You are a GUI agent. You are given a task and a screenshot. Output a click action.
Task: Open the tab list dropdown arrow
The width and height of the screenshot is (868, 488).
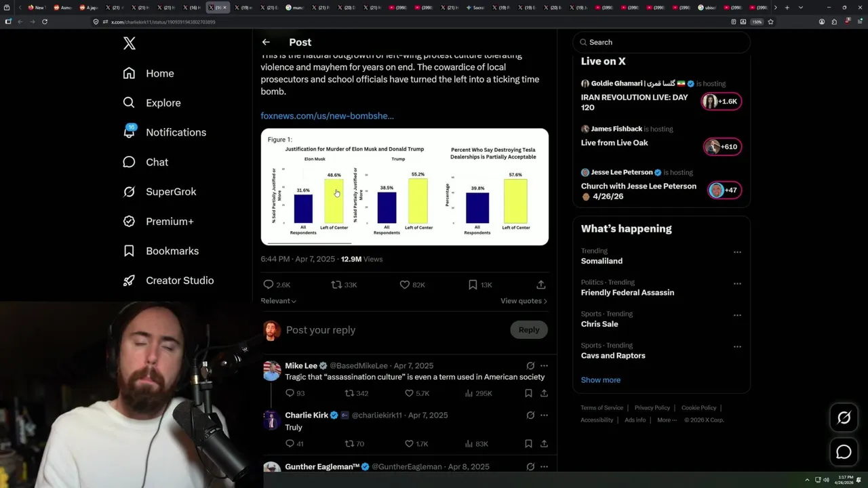coord(801,7)
